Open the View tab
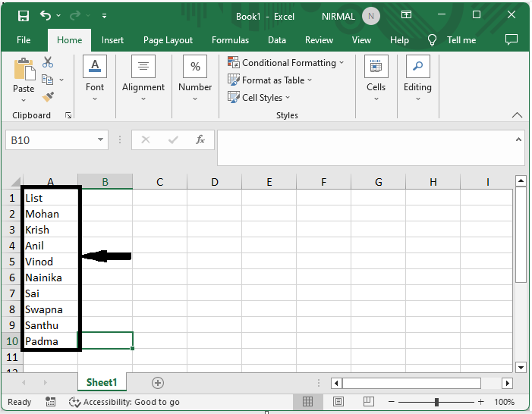 361,40
